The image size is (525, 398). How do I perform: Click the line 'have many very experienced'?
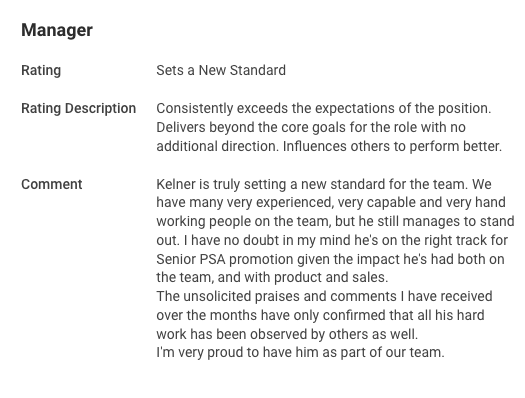click(331, 203)
